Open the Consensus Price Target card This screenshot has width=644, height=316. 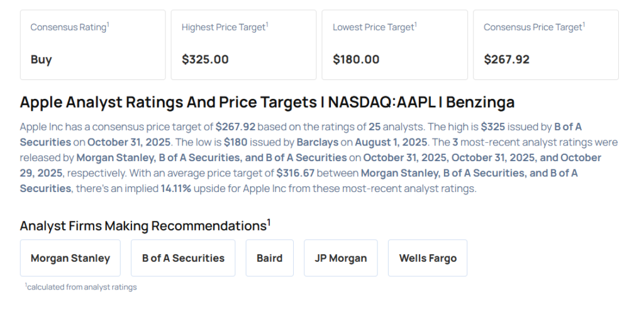[546, 45]
